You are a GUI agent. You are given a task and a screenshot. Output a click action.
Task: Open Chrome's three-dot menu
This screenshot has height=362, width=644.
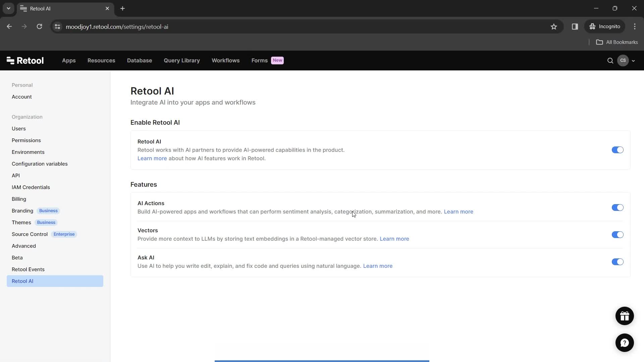635,26
